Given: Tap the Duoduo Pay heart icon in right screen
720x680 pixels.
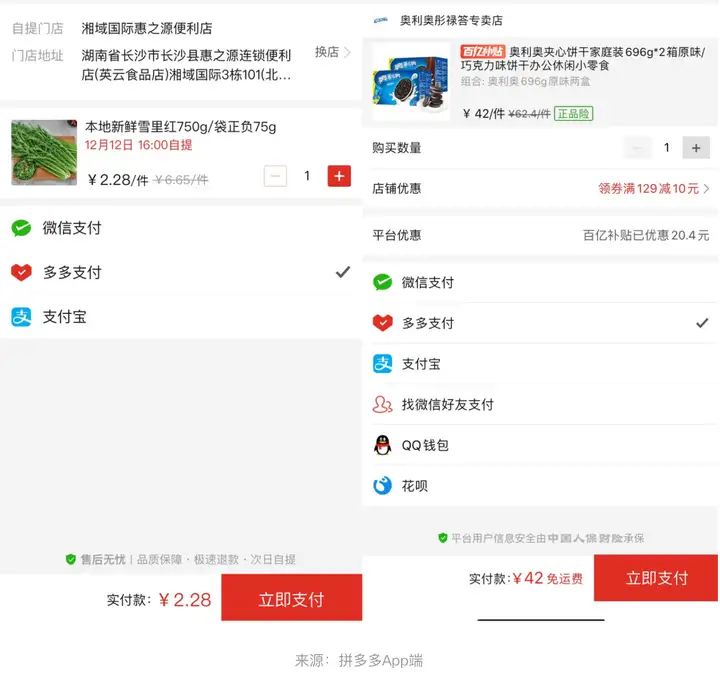Looking at the screenshot, I should click(382, 323).
